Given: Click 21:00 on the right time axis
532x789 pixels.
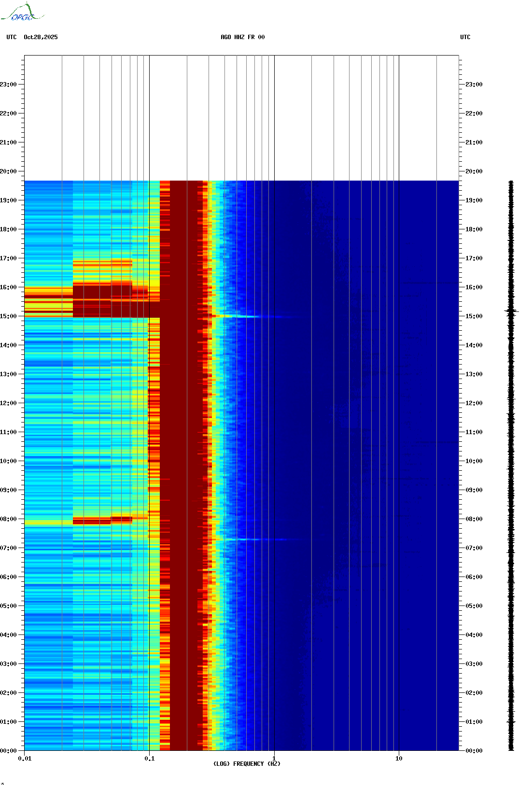Looking at the screenshot, I should point(474,142).
